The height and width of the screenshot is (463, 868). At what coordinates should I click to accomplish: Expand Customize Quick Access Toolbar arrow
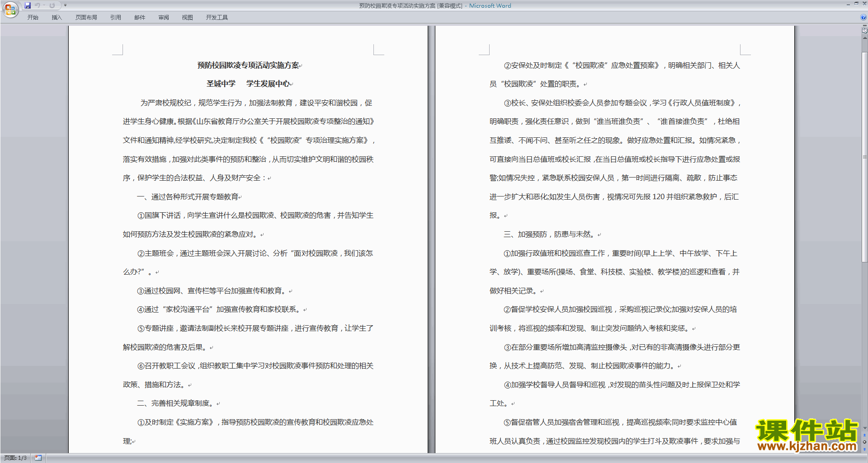[x=65, y=5]
